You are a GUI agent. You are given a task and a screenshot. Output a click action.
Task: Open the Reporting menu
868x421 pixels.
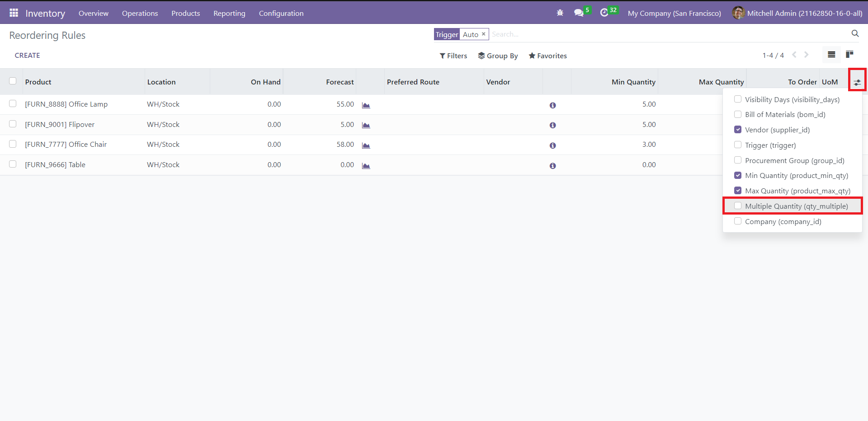pyautogui.click(x=229, y=13)
